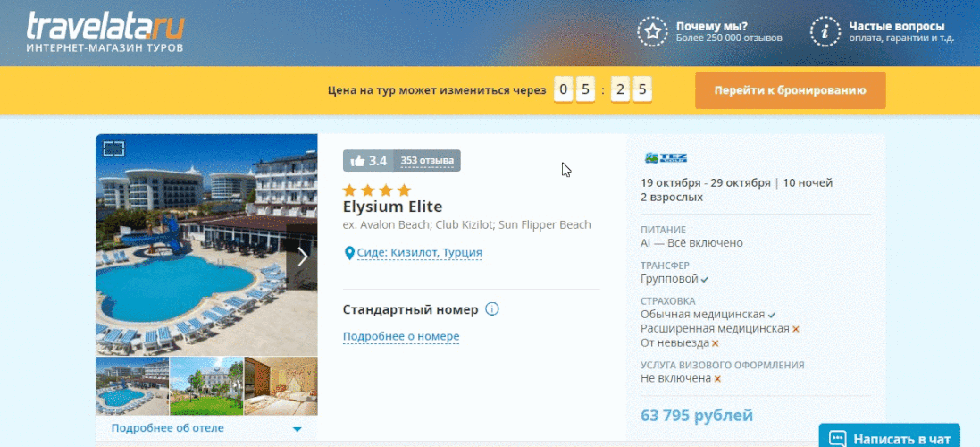This screenshot has height=447, width=980.
Task: Select the hotel room thumbnail image
Action: click(281, 385)
